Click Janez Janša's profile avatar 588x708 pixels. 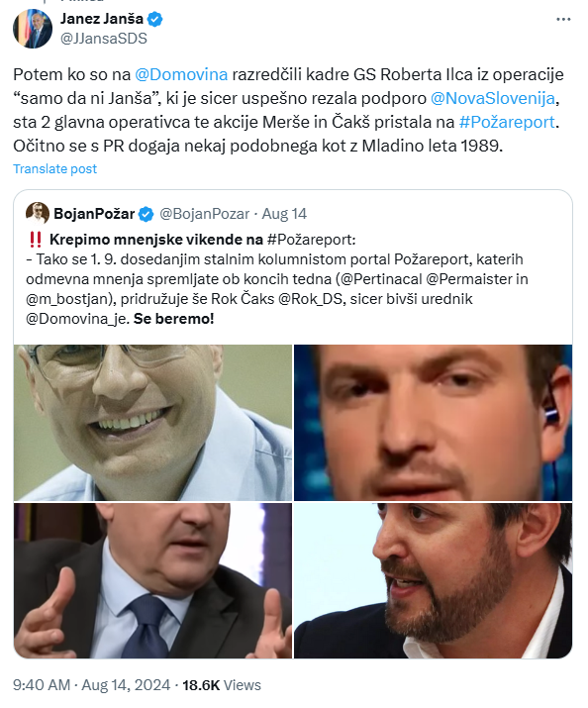(x=33, y=29)
